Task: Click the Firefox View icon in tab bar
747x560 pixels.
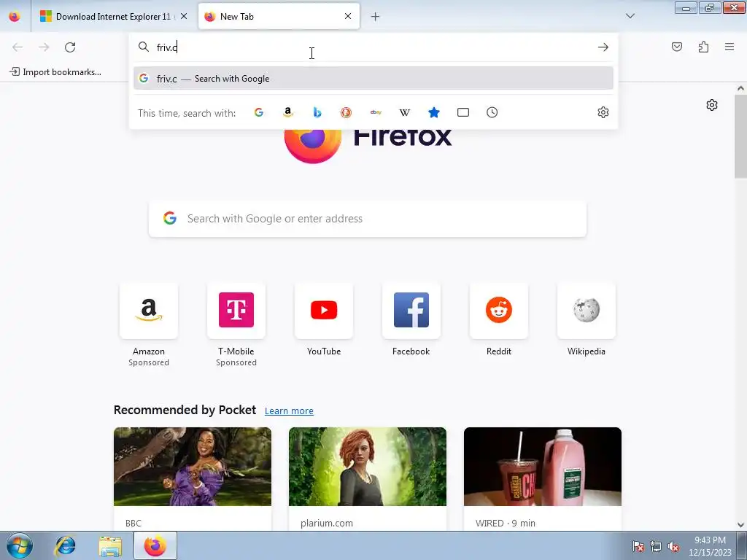Action: 15,16
